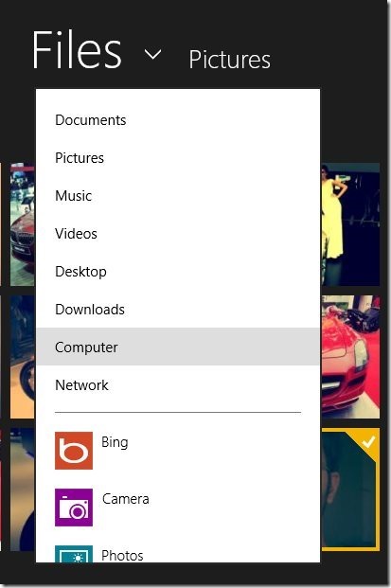The width and height of the screenshot is (391, 588).
Task: Select Documents from the locations list
Action: 178,120
